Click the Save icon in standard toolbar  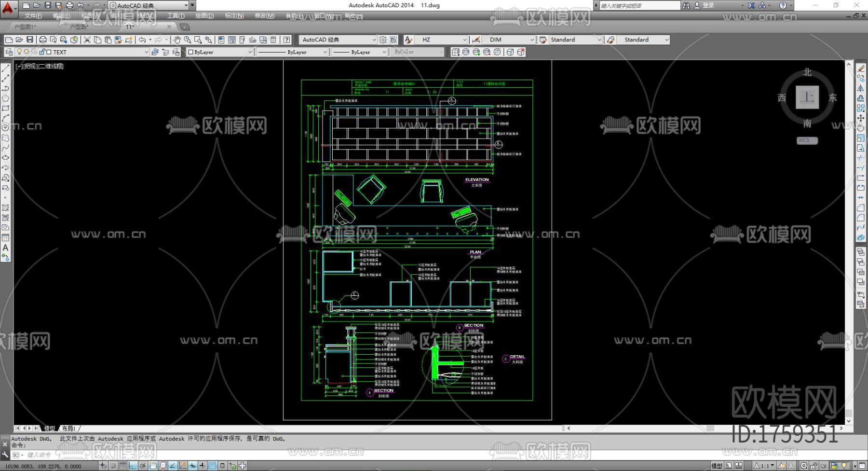click(30, 40)
